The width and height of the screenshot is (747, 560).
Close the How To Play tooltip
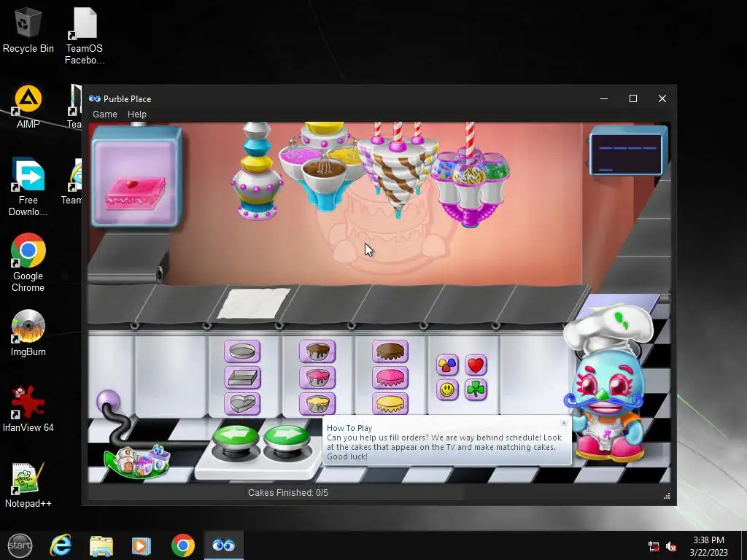click(564, 423)
